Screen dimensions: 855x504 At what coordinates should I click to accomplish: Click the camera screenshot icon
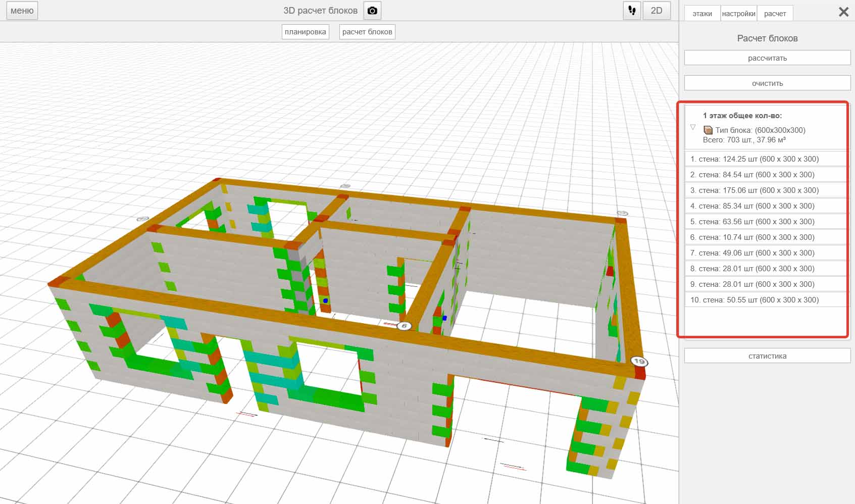[x=372, y=11]
